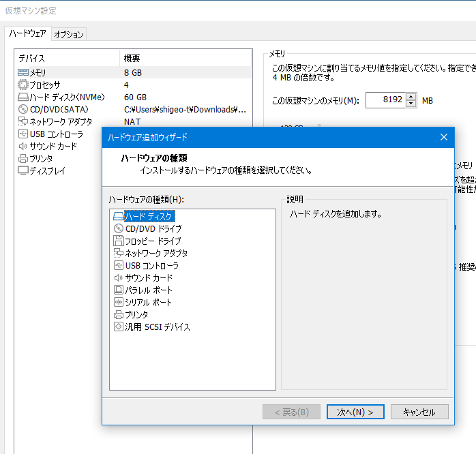This screenshot has width=476, height=454.
Task: Pick the network adapter icon in wizard
Action: click(119, 253)
